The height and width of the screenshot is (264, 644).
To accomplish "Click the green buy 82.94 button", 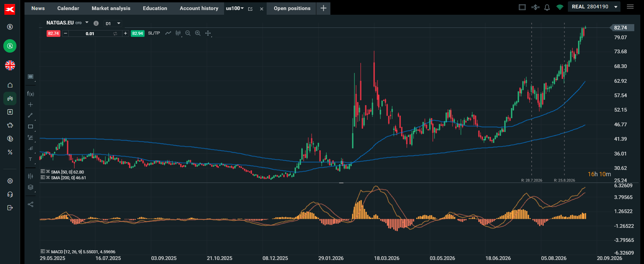I will (x=138, y=34).
